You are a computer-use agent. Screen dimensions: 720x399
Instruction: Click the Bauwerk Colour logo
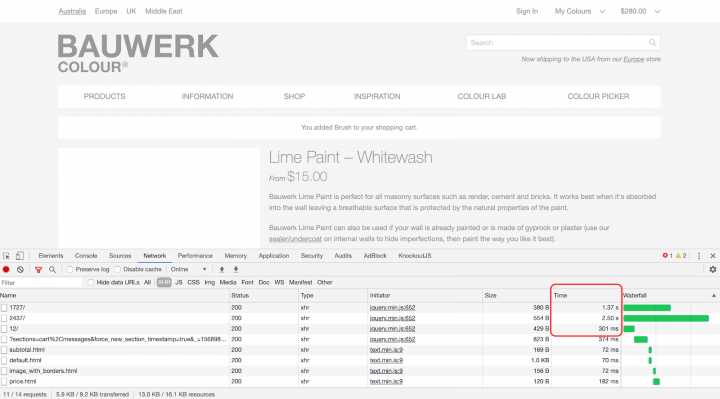coord(138,53)
